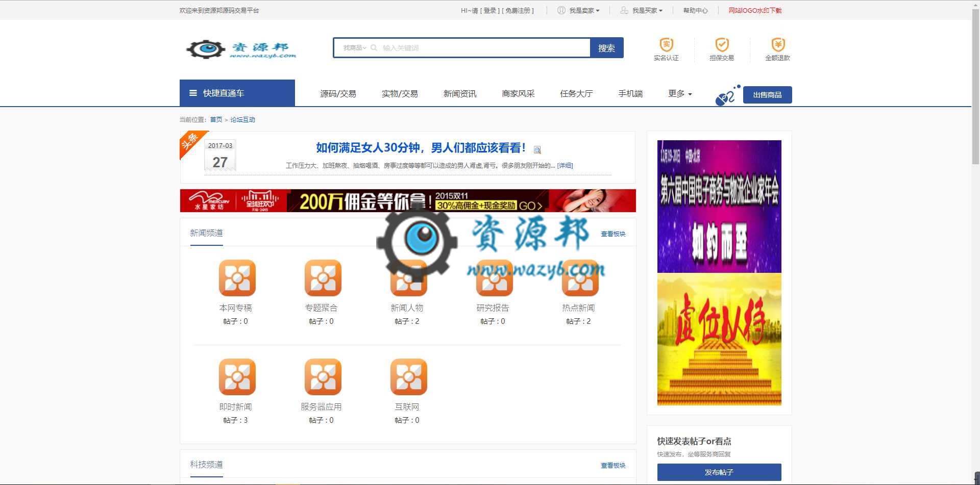Click the 电子商务与物流企业家年会 sidebar ad

point(719,206)
